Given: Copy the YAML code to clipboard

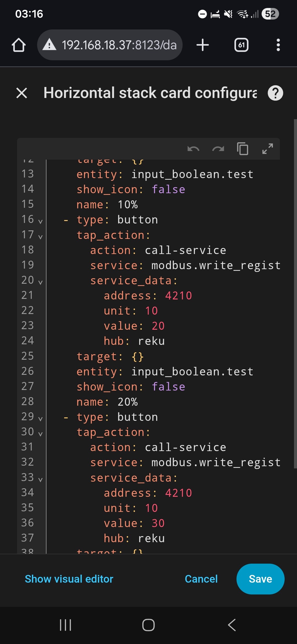Looking at the screenshot, I should pos(243,149).
